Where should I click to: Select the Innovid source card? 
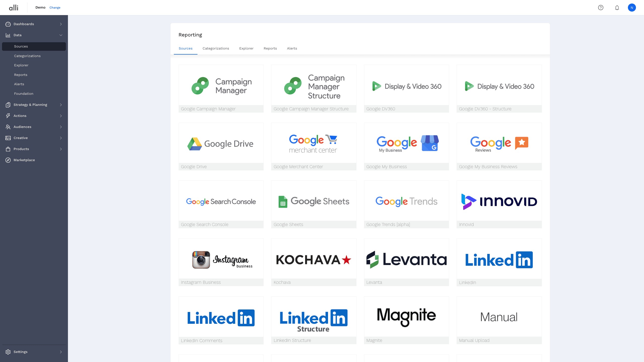click(499, 204)
